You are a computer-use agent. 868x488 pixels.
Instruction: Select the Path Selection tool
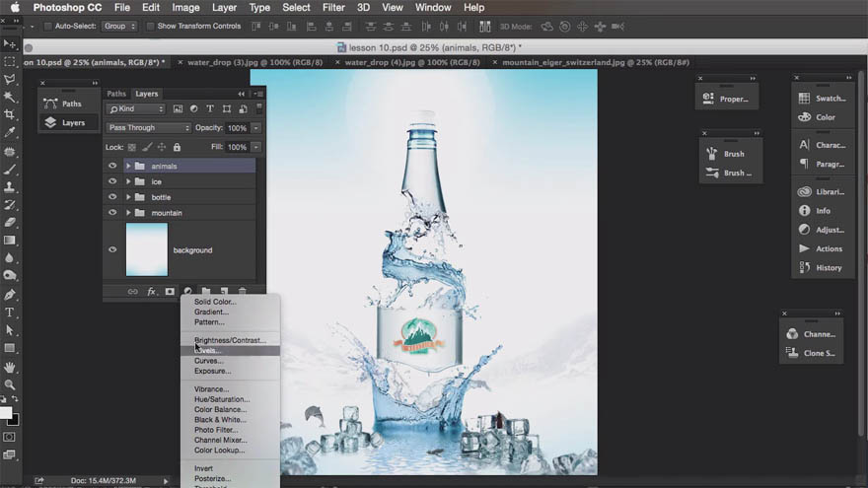coord(10,330)
